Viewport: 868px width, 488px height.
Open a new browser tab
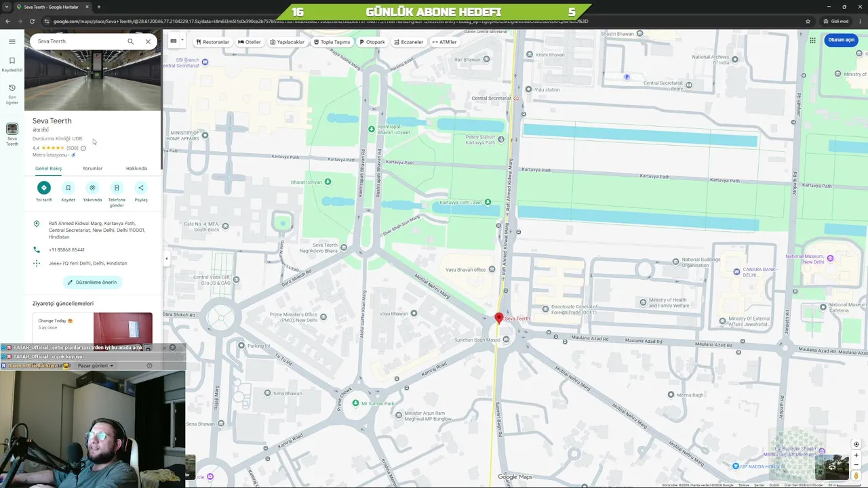pyautogui.click(x=98, y=7)
